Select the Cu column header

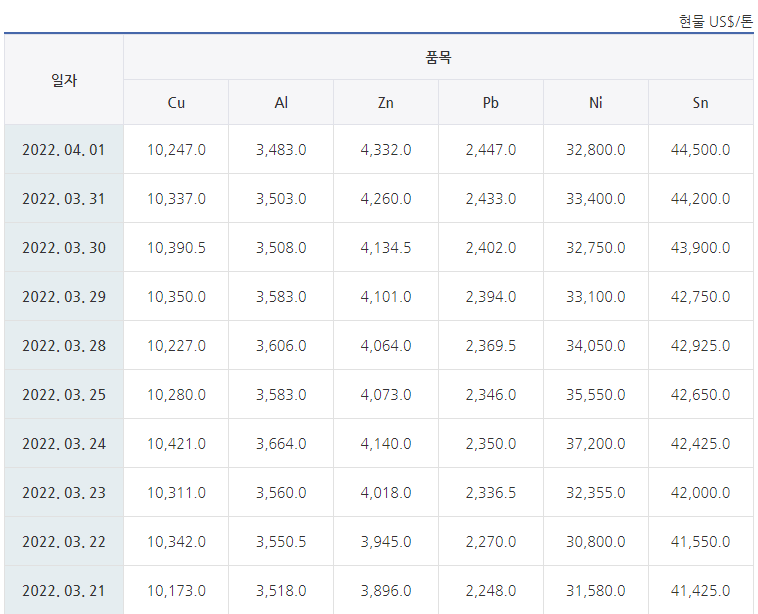176,102
